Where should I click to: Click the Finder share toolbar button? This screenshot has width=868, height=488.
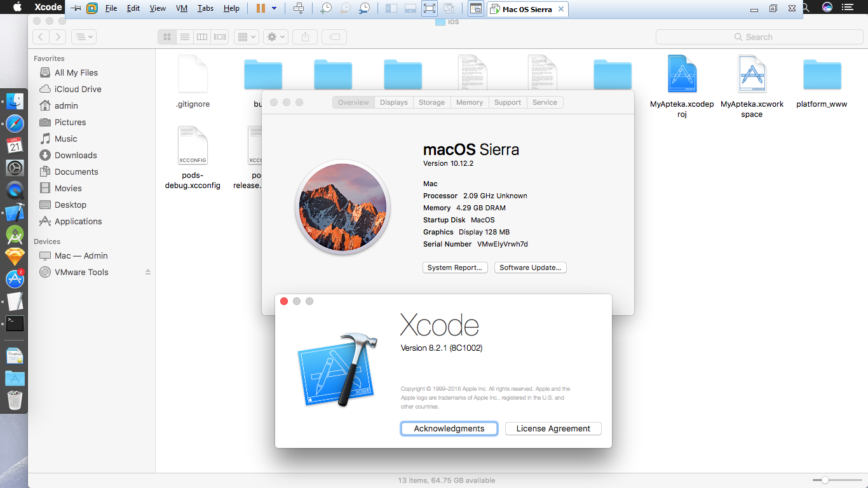point(305,37)
